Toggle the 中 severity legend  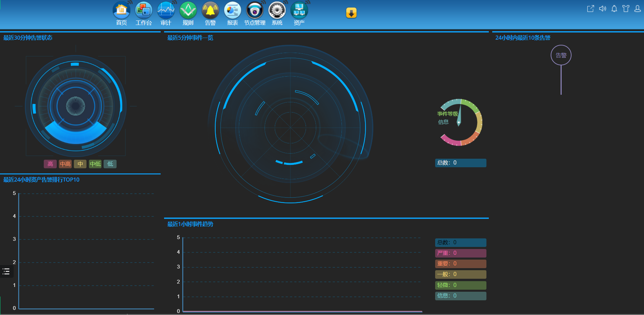[80, 164]
